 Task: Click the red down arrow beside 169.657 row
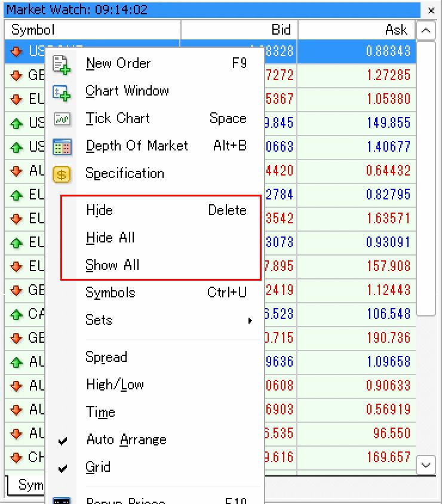pyautogui.click(x=16, y=458)
